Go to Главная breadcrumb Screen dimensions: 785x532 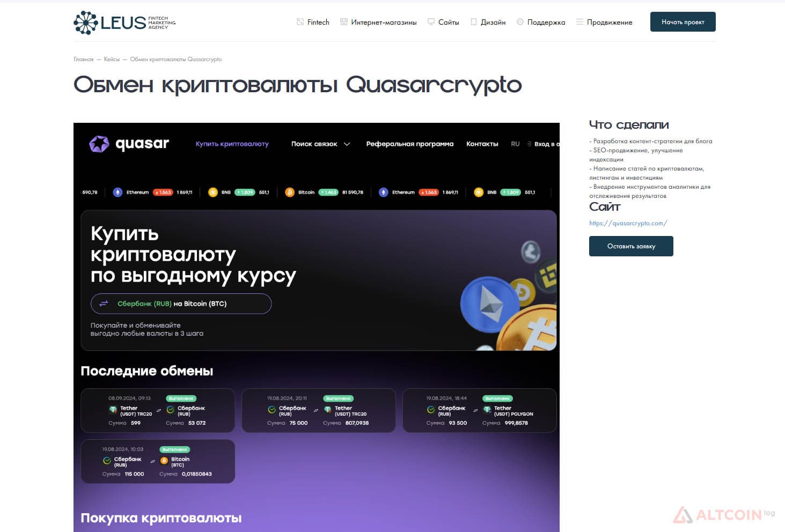click(84, 60)
